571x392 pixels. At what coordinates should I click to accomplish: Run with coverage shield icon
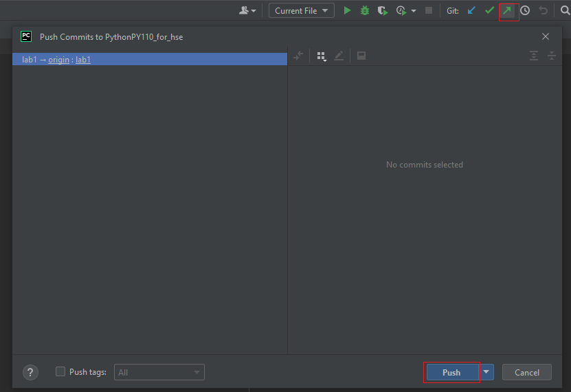pyautogui.click(x=383, y=11)
